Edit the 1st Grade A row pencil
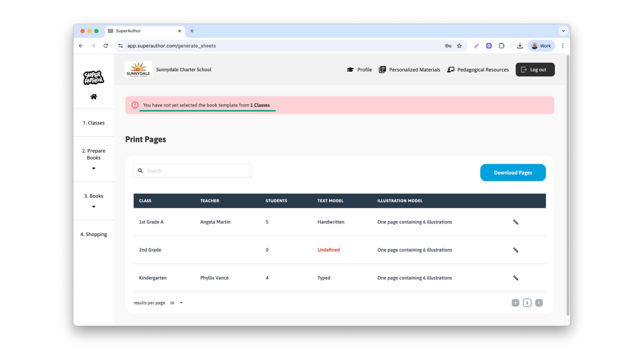 tap(515, 222)
